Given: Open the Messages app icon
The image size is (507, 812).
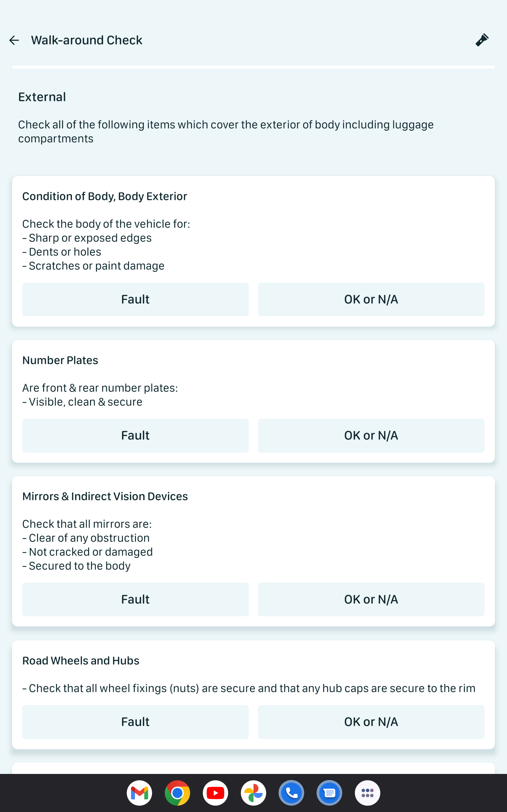Looking at the screenshot, I should pos(329,793).
